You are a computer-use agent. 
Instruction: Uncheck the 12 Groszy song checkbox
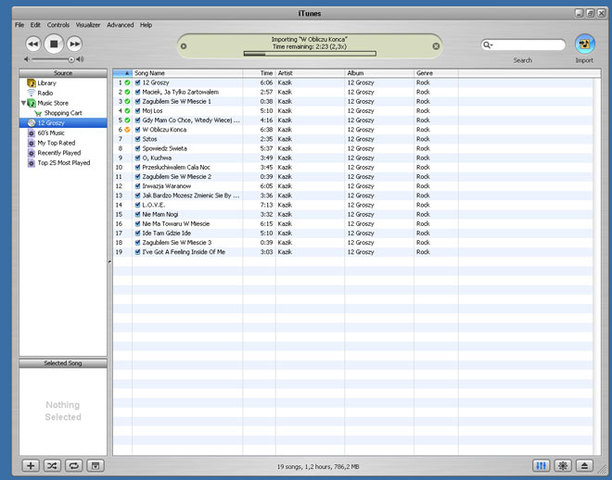(x=137, y=83)
